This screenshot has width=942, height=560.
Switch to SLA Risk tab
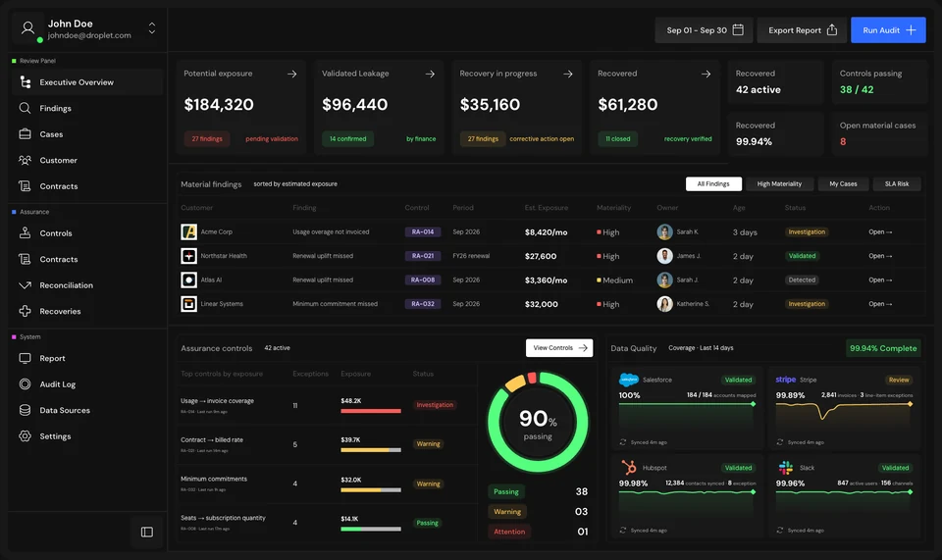[896, 183]
